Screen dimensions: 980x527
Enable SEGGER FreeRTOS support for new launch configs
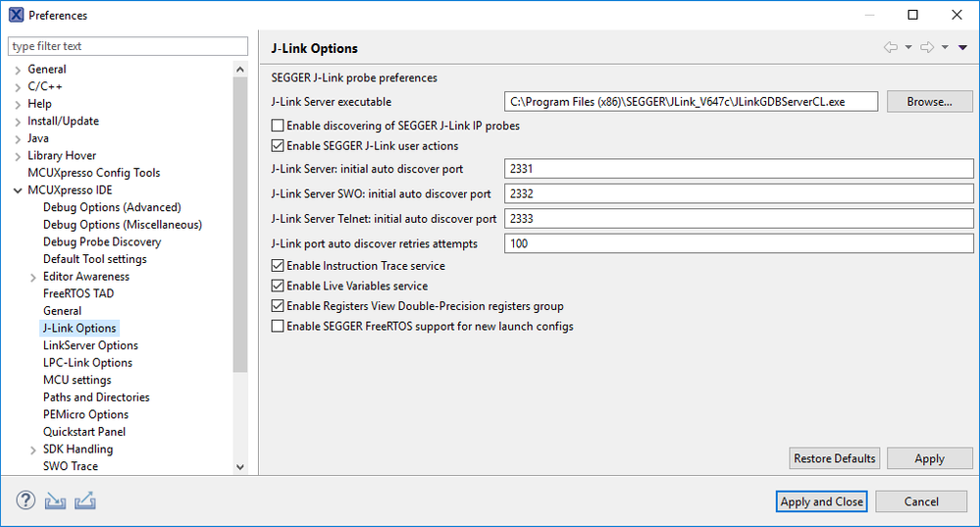pyautogui.click(x=278, y=326)
